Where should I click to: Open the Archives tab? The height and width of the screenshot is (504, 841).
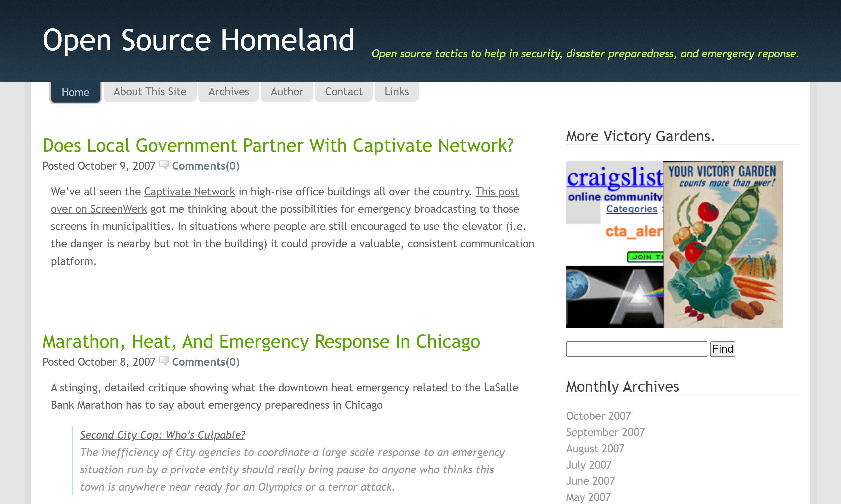coord(229,92)
